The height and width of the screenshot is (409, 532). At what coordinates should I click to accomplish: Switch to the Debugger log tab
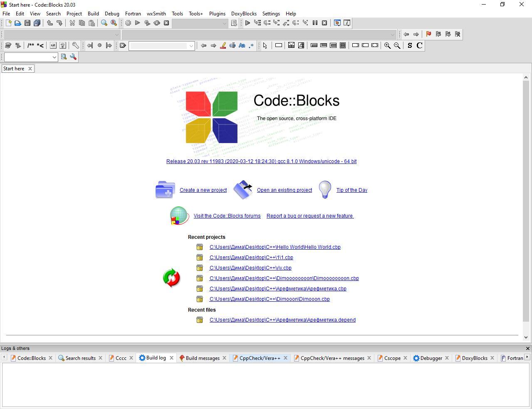[431, 358]
